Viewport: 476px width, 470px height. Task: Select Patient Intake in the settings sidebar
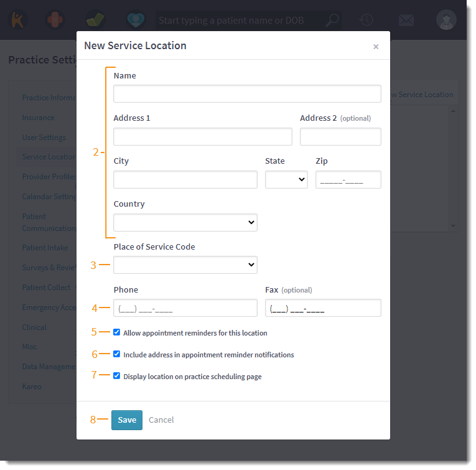(45, 248)
